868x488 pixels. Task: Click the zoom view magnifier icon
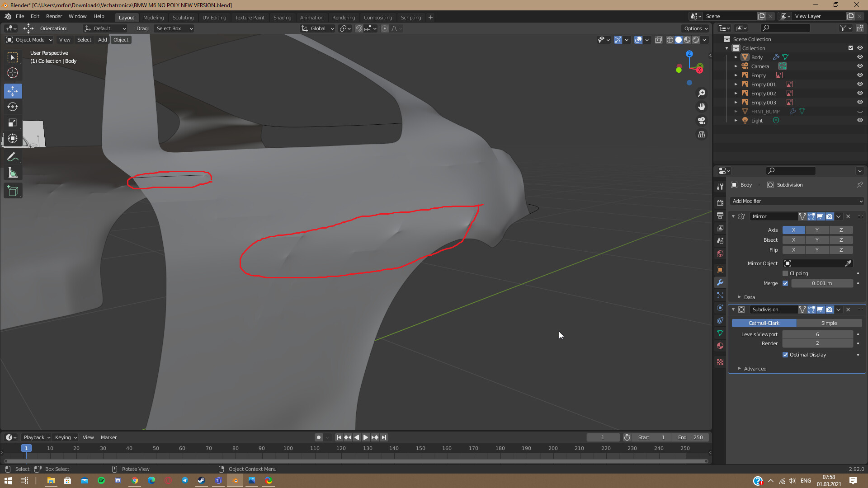click(x=702, y=93)
